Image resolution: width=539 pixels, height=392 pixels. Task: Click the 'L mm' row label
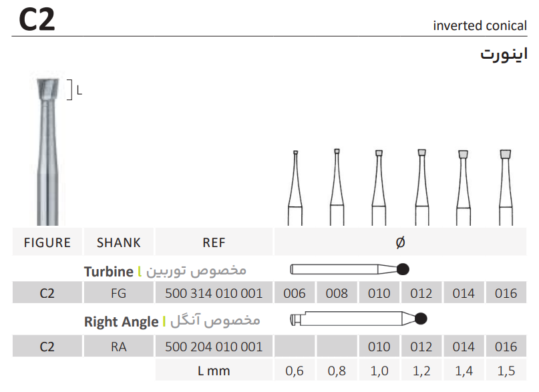214,371
